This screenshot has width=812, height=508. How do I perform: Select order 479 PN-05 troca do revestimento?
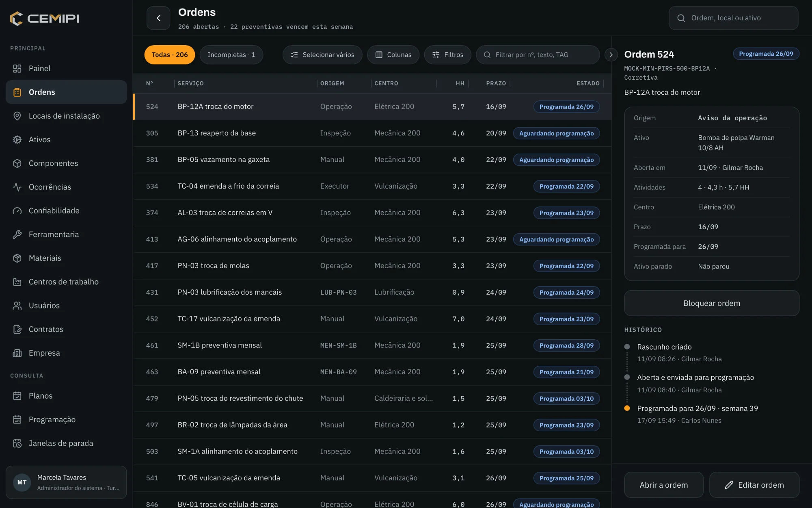tap(372, 398)
